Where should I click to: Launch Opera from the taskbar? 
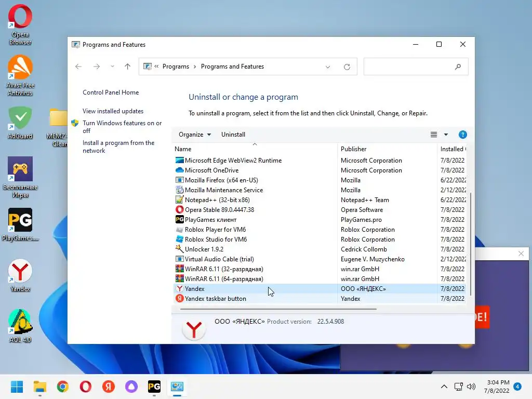coord(86,387)
